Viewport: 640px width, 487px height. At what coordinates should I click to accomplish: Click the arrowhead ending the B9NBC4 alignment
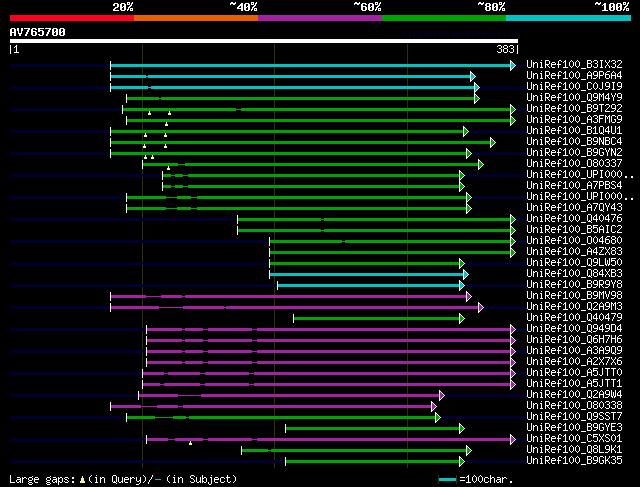coord(493,142)
